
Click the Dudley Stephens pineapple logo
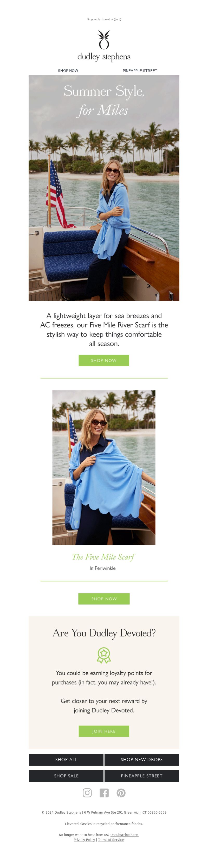(x=104, y=46)
